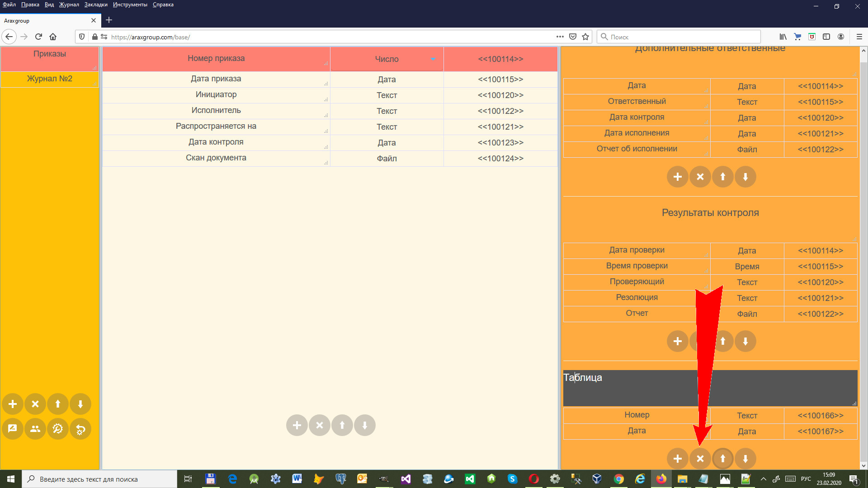Select Журнал №2 in left list
The width and height of the screenshot is (868, 488).
point(49,79)
